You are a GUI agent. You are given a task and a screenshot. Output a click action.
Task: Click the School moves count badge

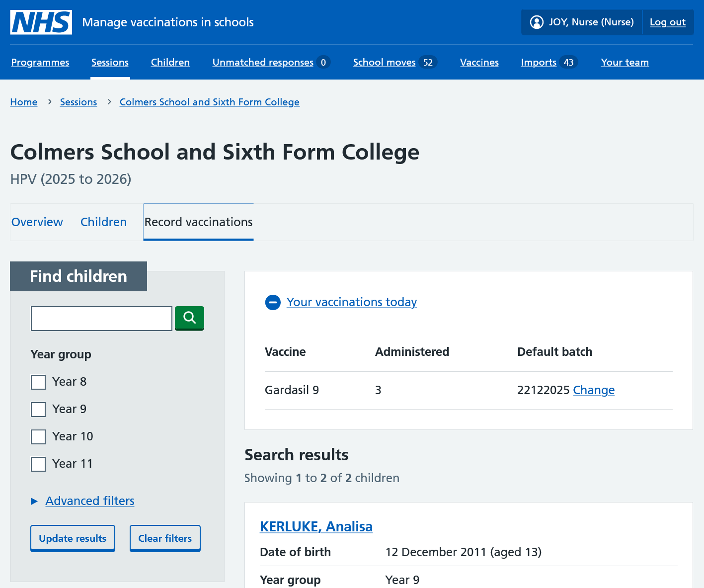pos(428,63)
